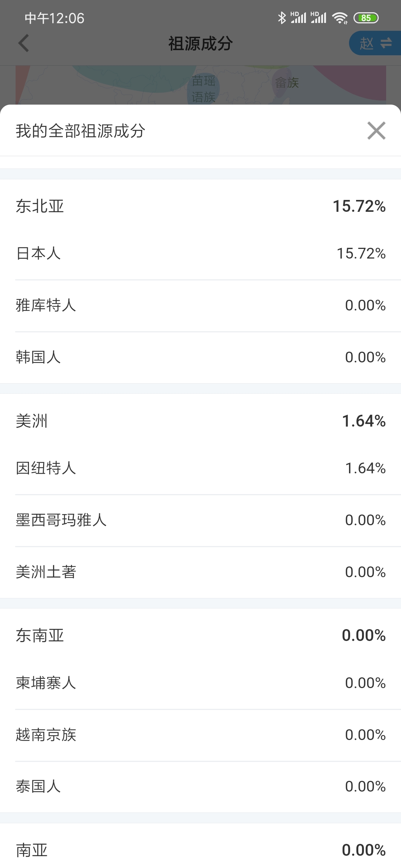Close the ancestry composition sheet

pyautogui.click(x=376, y=131)
